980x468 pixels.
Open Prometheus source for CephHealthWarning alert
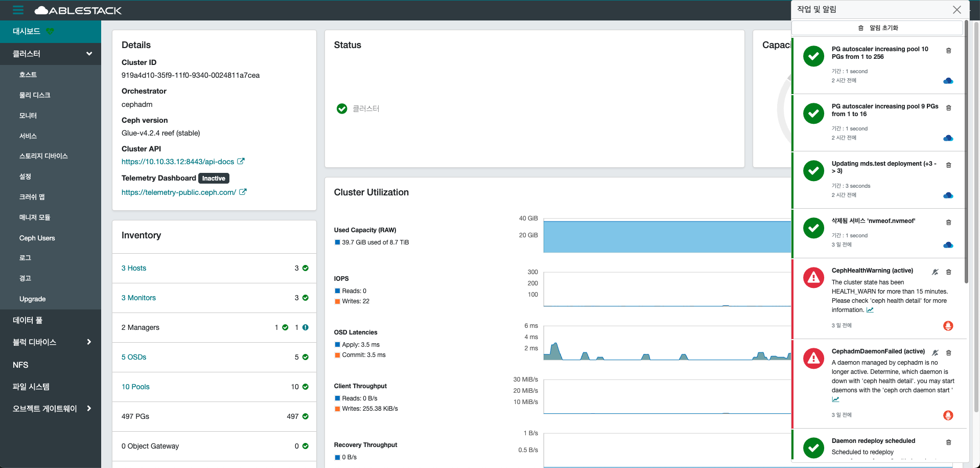(948, 326)
